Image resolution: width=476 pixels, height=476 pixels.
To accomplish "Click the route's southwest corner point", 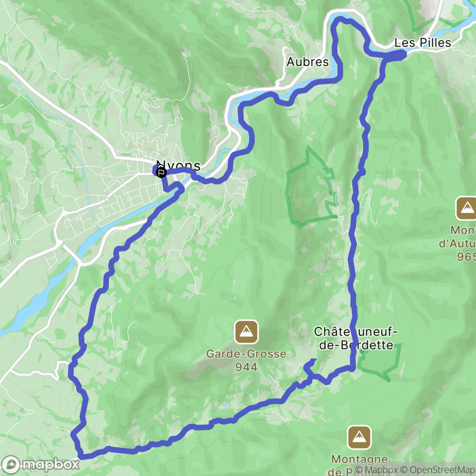I will click(x=81, y=455).
